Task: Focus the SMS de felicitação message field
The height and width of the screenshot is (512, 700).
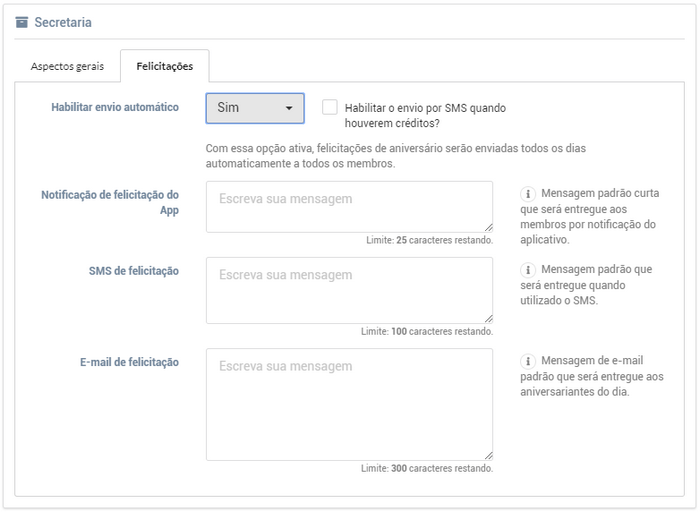Action: tap(349, 290)
